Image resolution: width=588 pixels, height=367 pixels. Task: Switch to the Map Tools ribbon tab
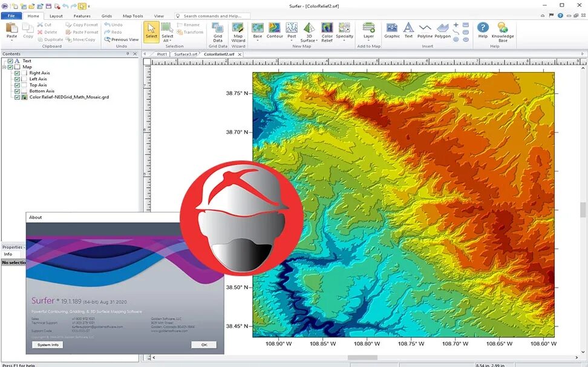133,16
